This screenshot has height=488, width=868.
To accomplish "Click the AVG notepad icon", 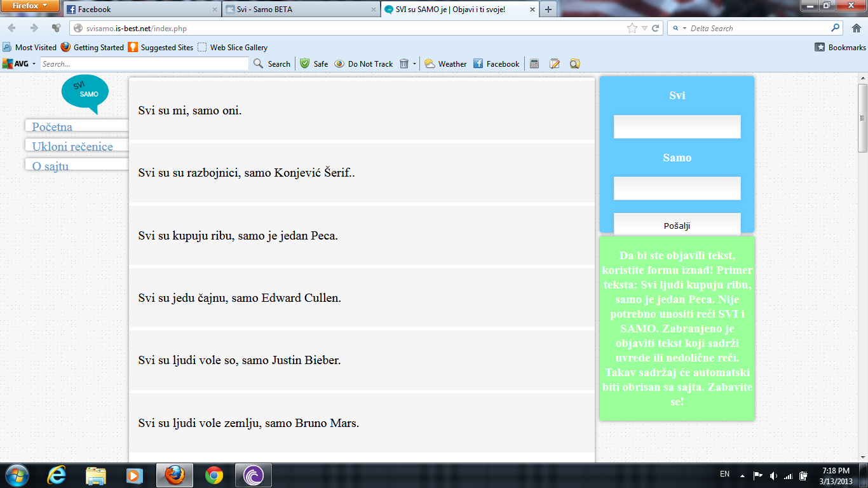I will (x=555, y=64).
